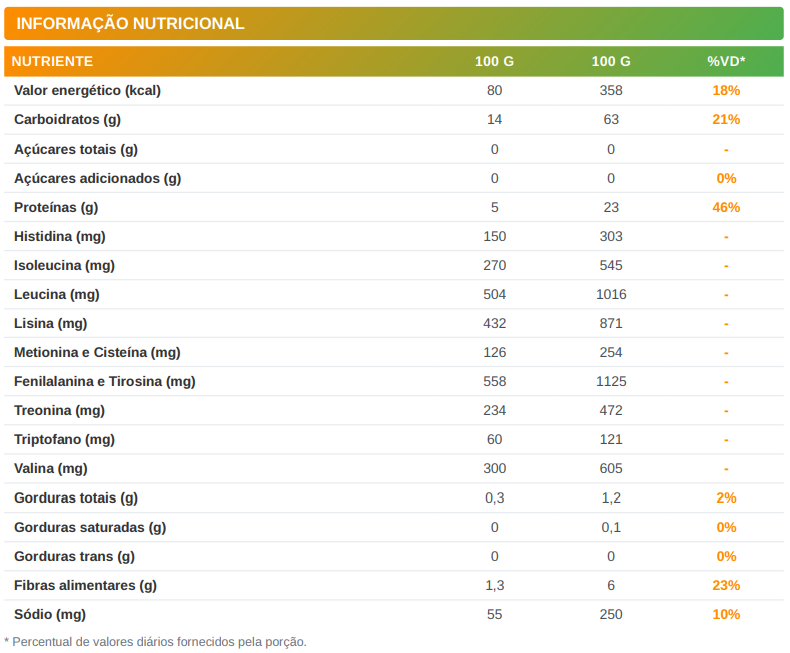Click the 46% value for Proteínas
This screenshot has height=653, width=790.
726,207
